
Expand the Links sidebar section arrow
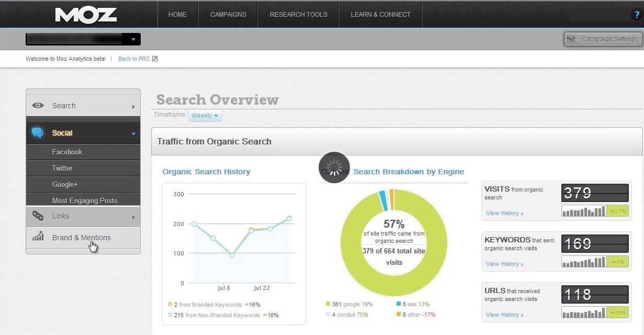133,217
